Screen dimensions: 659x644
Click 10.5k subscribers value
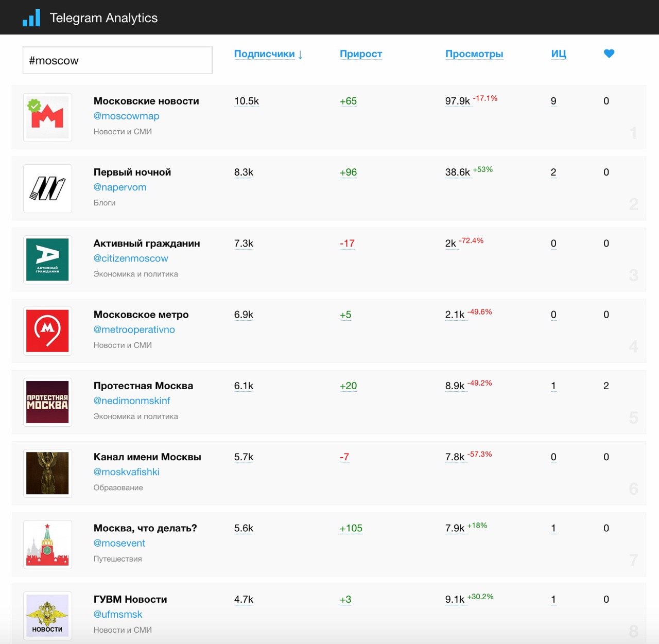coord(247,101)
